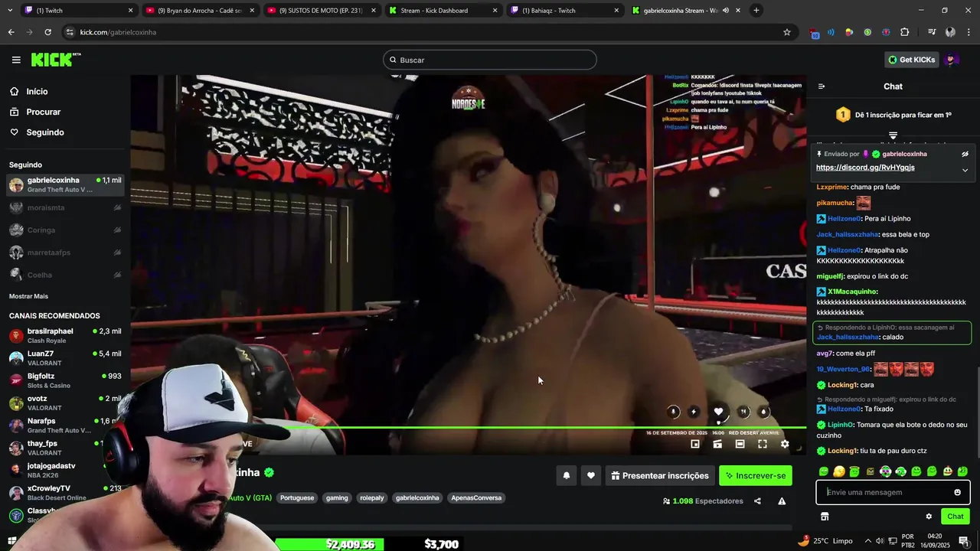Open the weather widget showing 25°C Limpo
This screenshot has width=980, height=551.
tap(825, 540)
